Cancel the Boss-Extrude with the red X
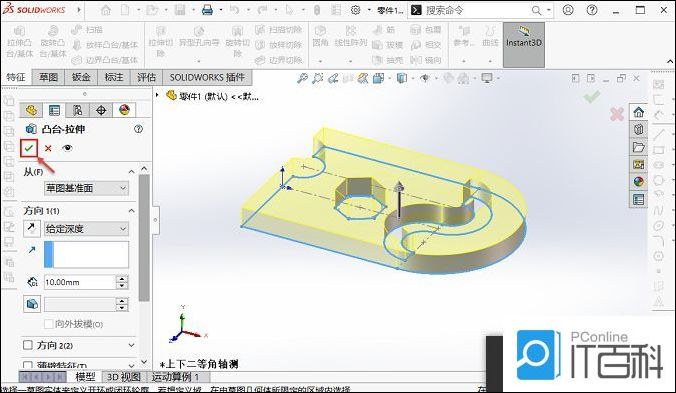The width and height of the screenshot is (676, 393). tap(48, 148)
